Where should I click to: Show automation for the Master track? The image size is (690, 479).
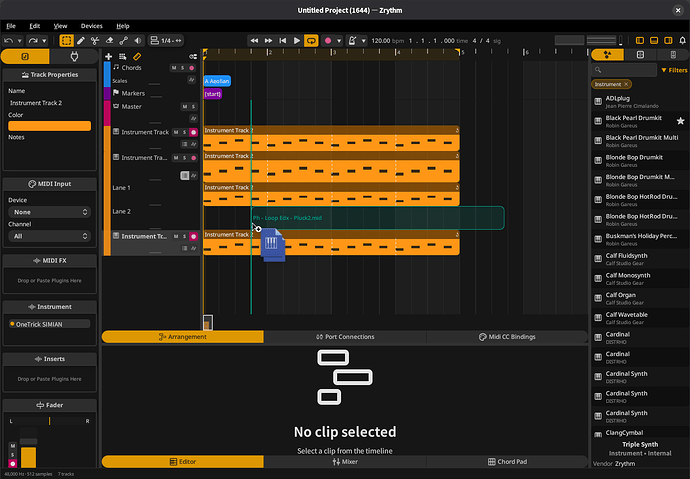(193, 118)
